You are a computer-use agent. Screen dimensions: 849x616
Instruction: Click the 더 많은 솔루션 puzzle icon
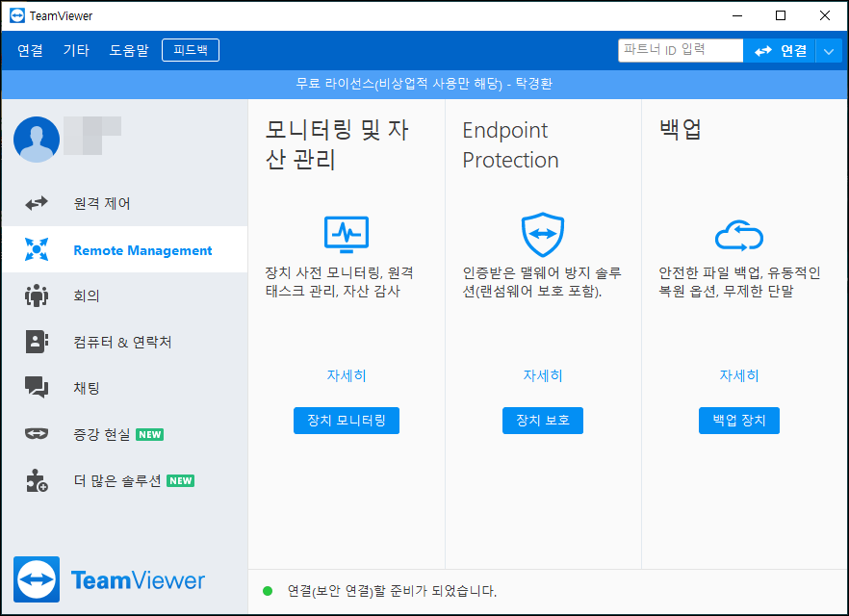pos(37,480)
